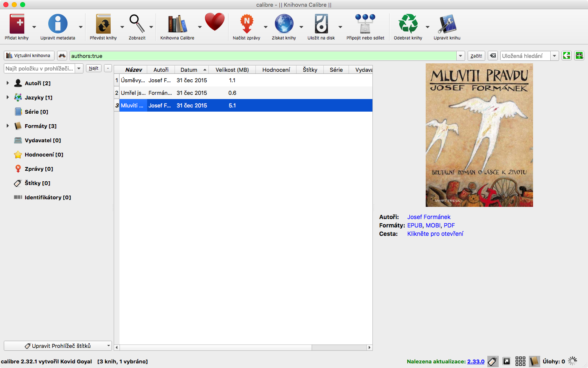The height and width of the screenshot is (368, 588).
Task: Open Upravit metadata info icon
Action: (58, 24)
